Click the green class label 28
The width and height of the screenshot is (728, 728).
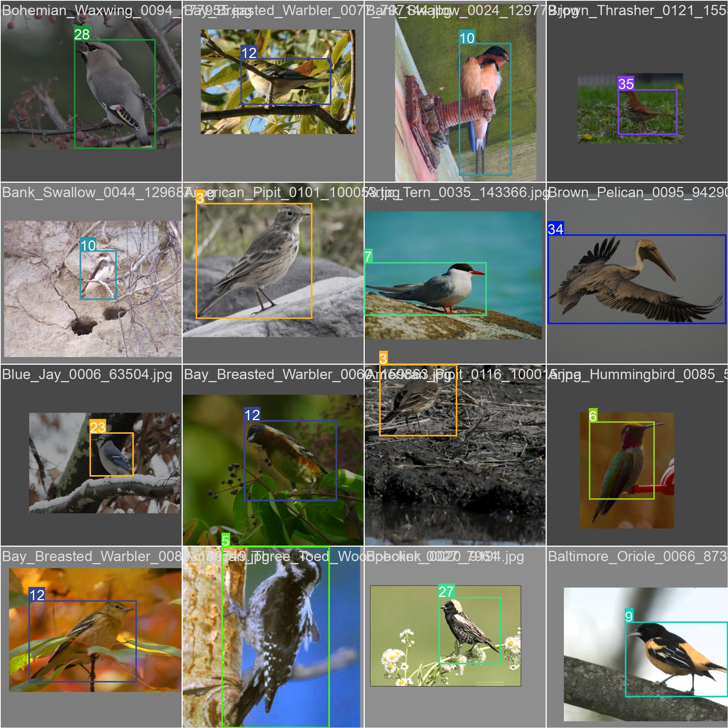tap(82, 35)
